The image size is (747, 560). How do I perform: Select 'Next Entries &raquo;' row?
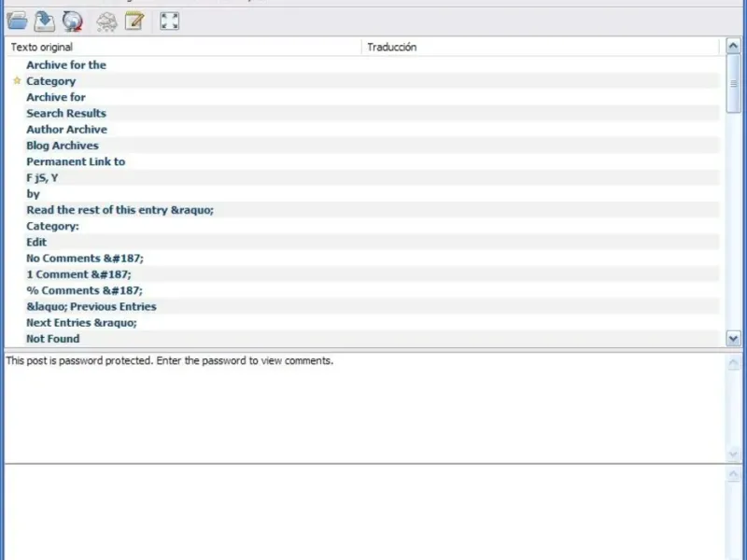click(x=362, y=323)
